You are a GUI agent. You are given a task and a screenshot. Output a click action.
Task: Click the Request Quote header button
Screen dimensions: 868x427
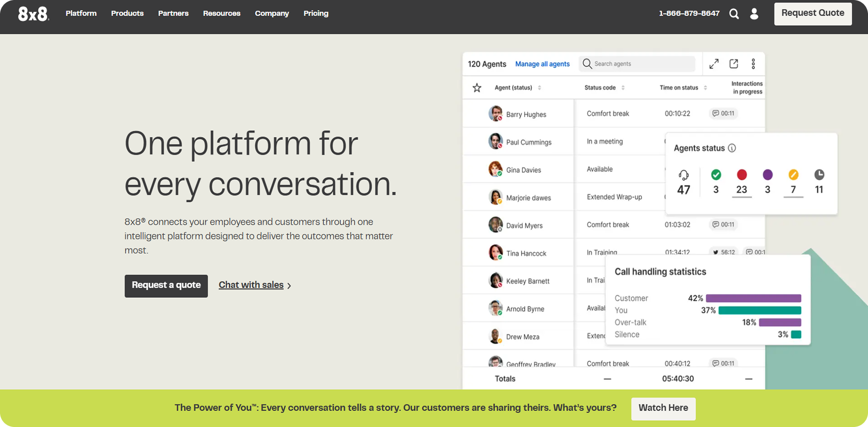(813, 14)
